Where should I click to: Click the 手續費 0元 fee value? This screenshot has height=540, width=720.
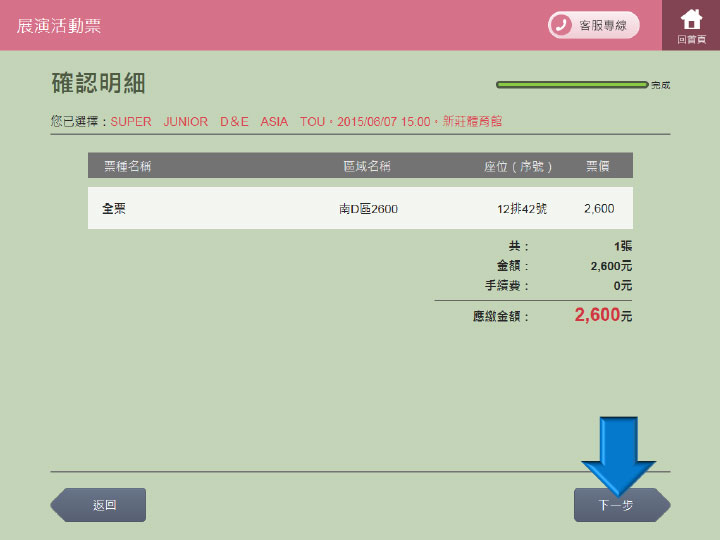coord(622,286)
